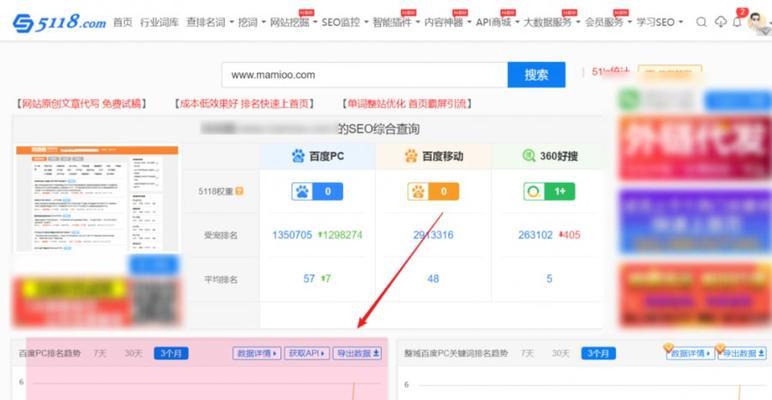The height and width of the screenshot is (400, 772).
Task: Click 360好搜 ranking value 263102
Action: point(535,235)
